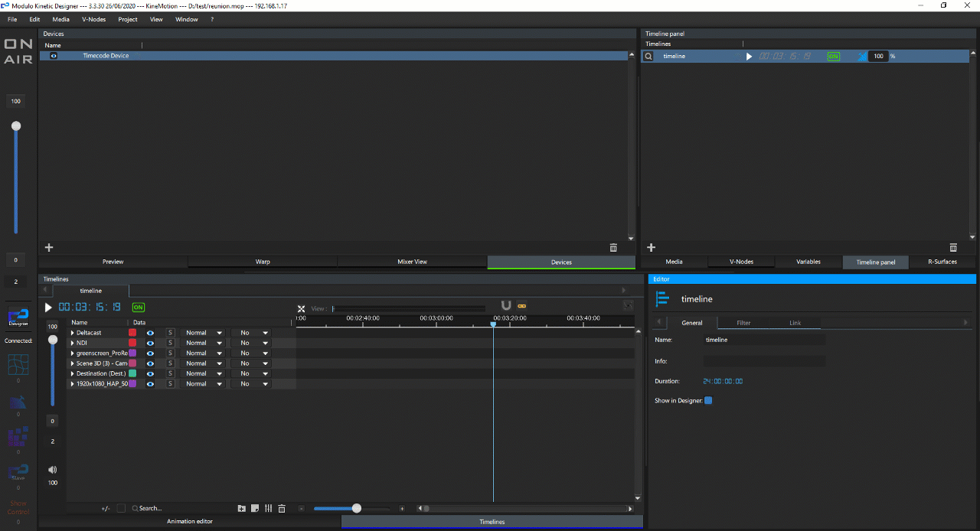Click the magnet snap icon above timeline ruler
Viewport: 980px width, 531px height.
pyautogui.click(x=505, y=306)
